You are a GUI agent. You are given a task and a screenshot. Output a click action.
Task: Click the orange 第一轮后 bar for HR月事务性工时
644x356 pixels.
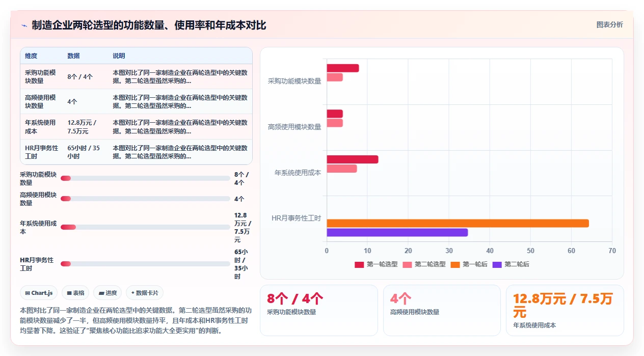458,223
